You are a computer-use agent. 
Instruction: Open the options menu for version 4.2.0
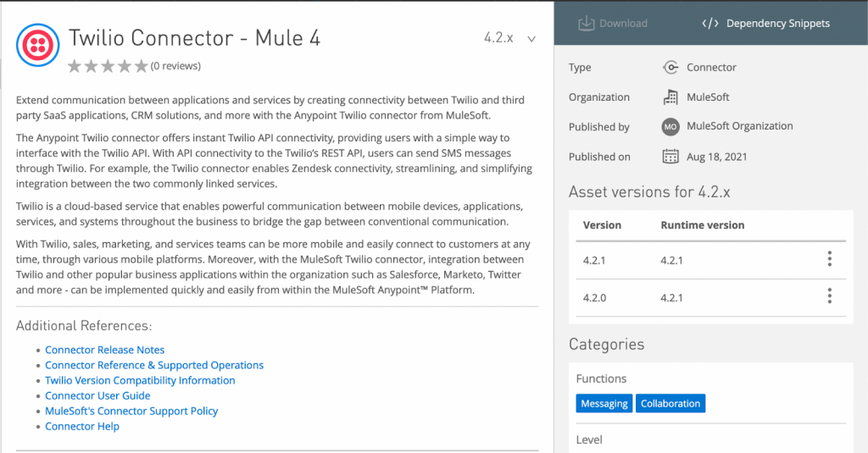click(829, 296)
